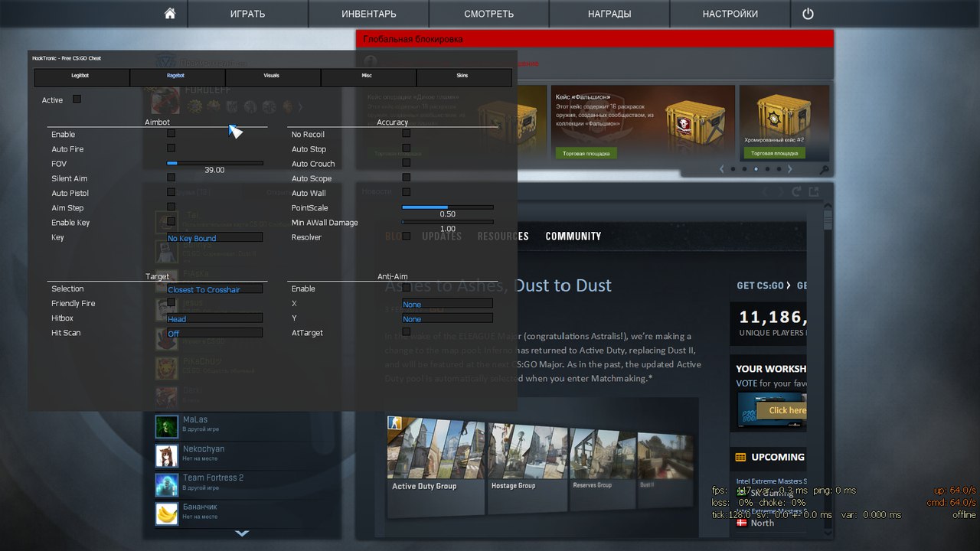Click the GET CS:GO link
This screenshot has height=551, width=980.
point(763,285)
